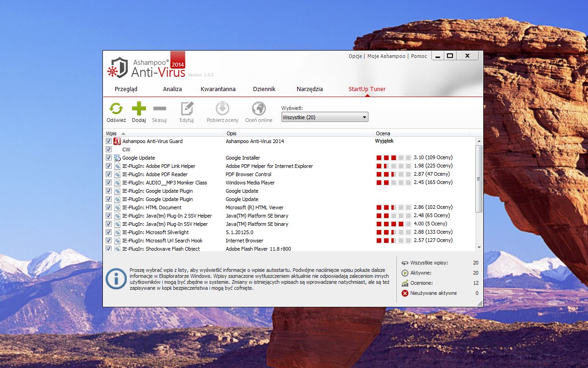
Task: Click the Oceń online globe icon
Action: coord(259,109)
